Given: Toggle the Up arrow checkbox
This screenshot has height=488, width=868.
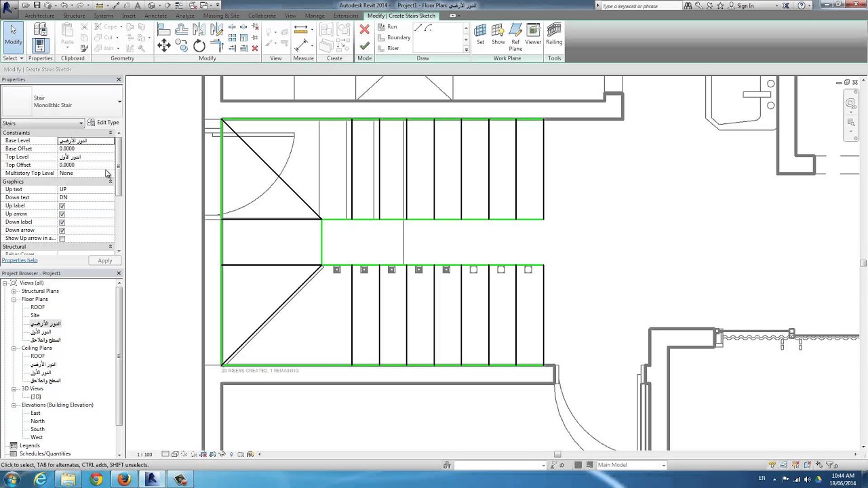Looking at the screenshot, I should pos(62,214).
